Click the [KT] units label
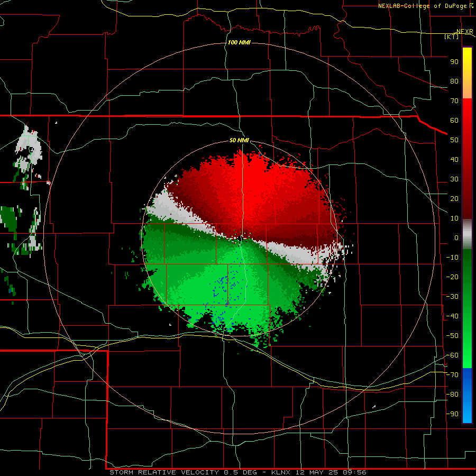Screen dimensions: 476x476 (452, 36)
